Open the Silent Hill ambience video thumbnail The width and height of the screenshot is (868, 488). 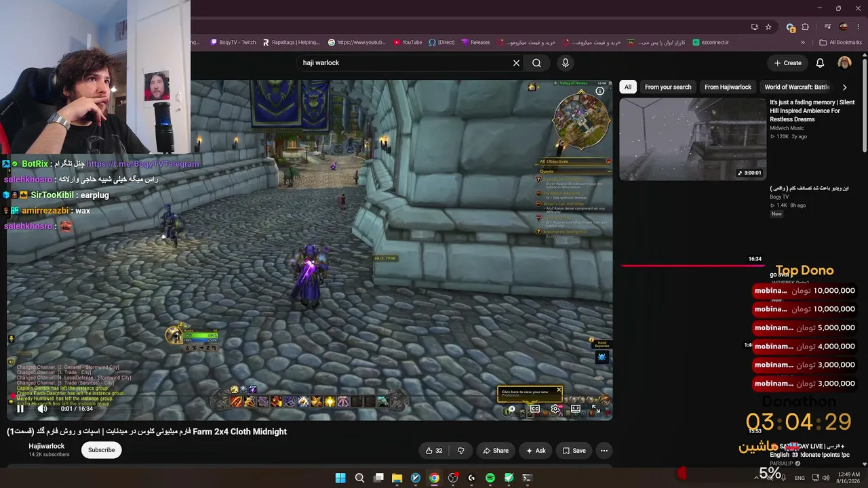pyautogui.click(x=692, y=140)
